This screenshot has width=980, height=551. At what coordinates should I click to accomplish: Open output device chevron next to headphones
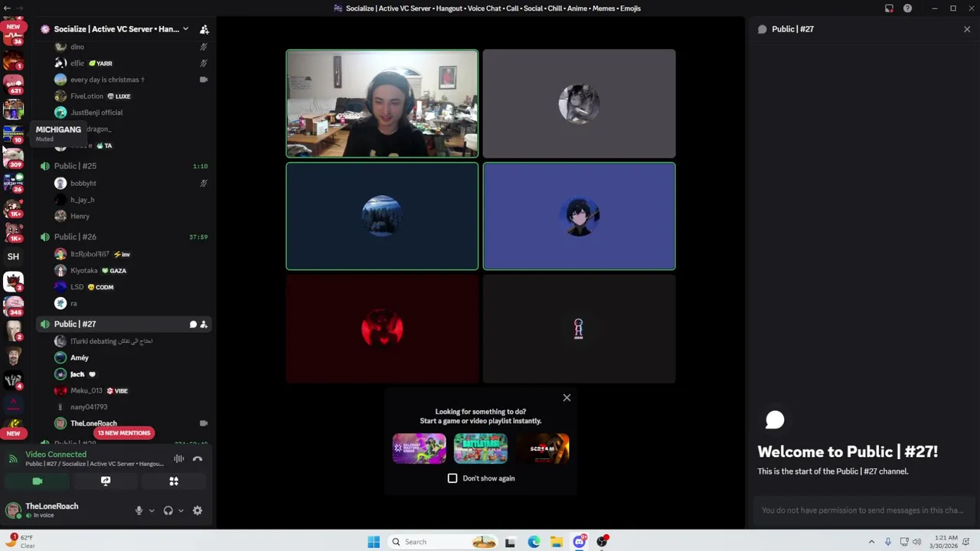[181, 510]
